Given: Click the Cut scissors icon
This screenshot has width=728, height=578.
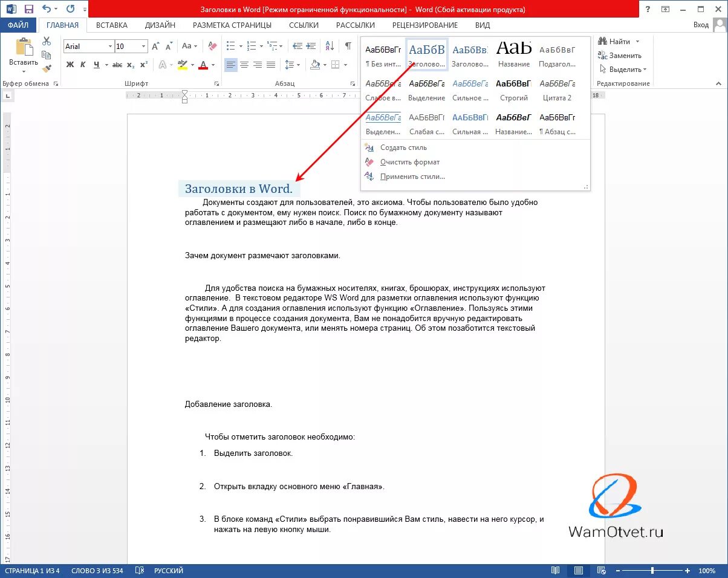Looking at the screenshot, I should tap(47, 41).
